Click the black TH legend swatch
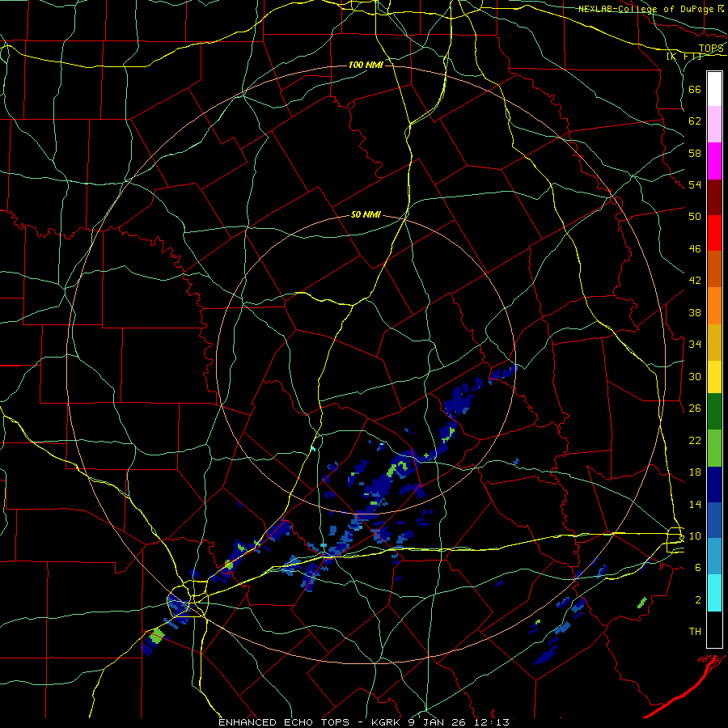The height and width of the screenshot is (728, 728). pos(714,629)
